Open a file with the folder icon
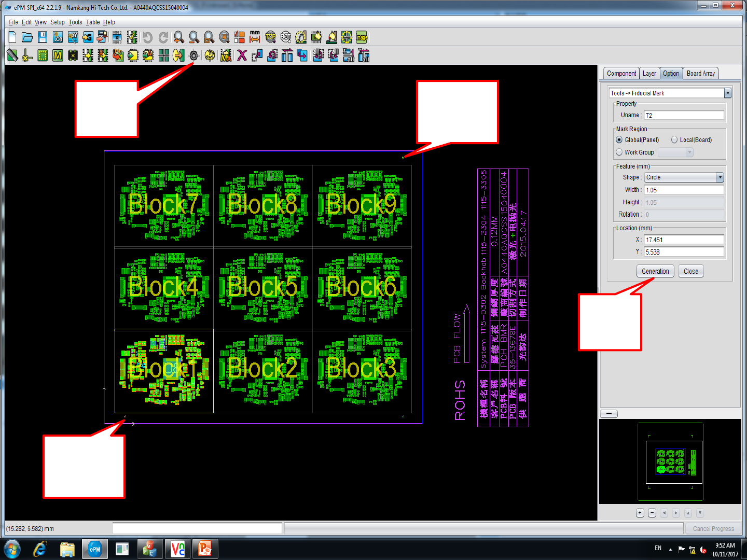The width and height of the screenshot is (747, 560). 27,37
